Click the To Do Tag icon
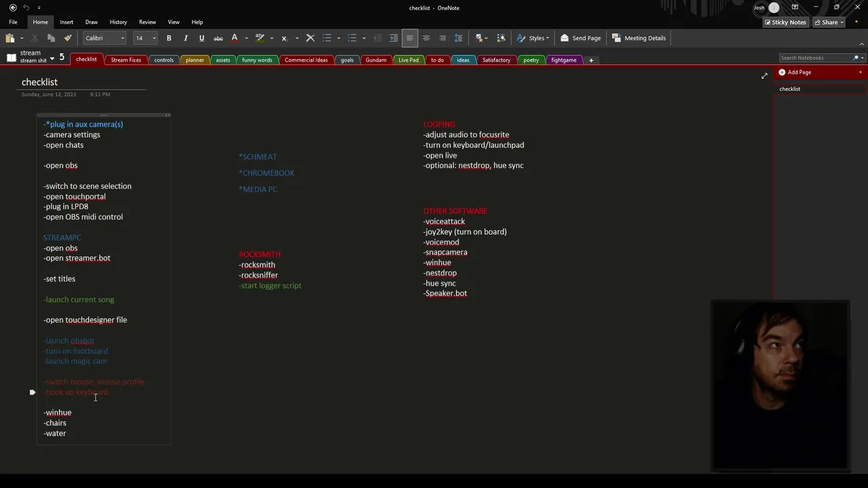The image size is (868, 488). (x=480, y=38)
